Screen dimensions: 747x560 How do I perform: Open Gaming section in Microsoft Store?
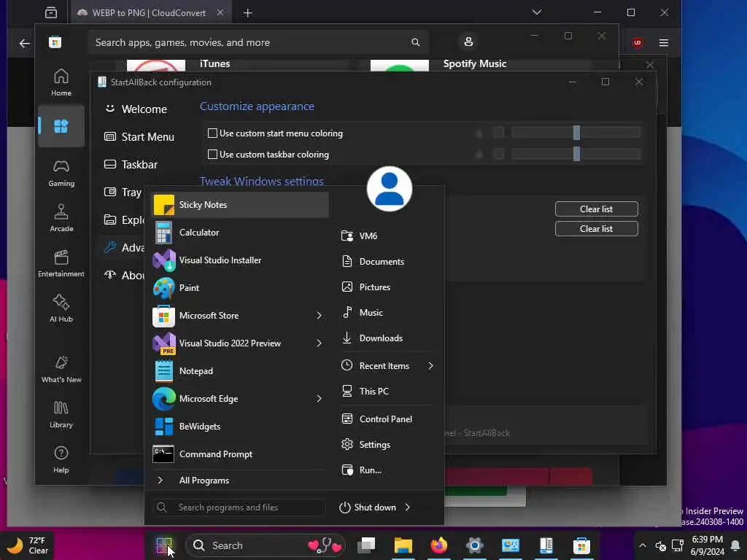point(61,174)
